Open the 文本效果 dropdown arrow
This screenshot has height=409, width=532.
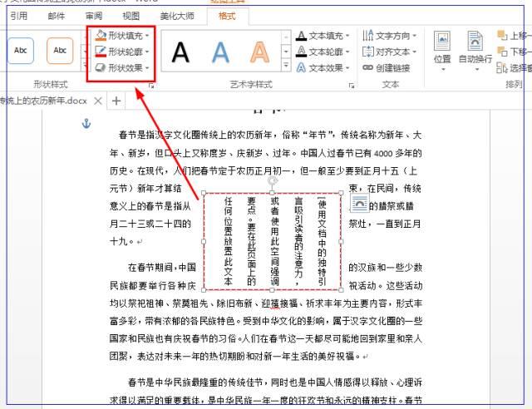click(x=347, y=68)
